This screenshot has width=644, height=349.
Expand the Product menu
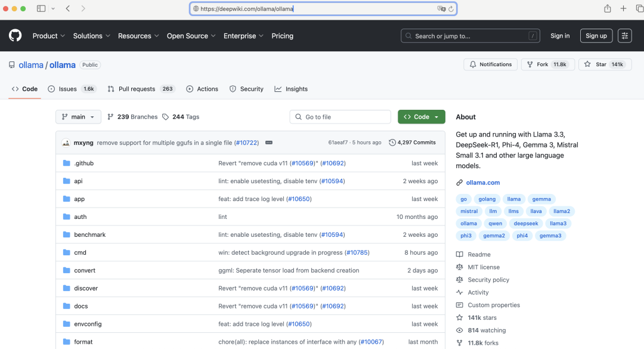pos(48,36)
